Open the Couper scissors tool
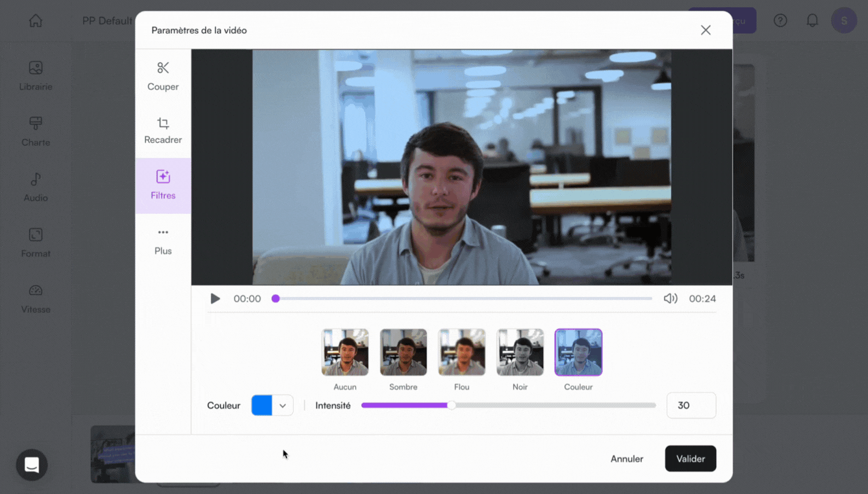 [x=163, y=76]
